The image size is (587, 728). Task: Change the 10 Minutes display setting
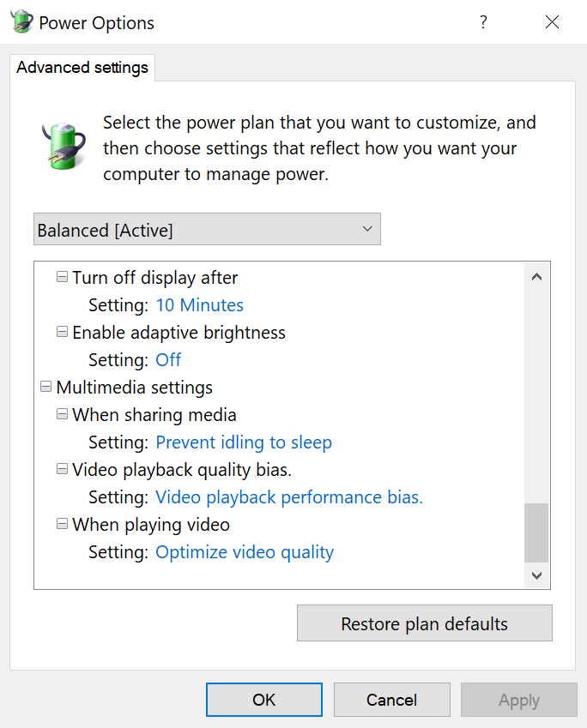pos(199,305)
